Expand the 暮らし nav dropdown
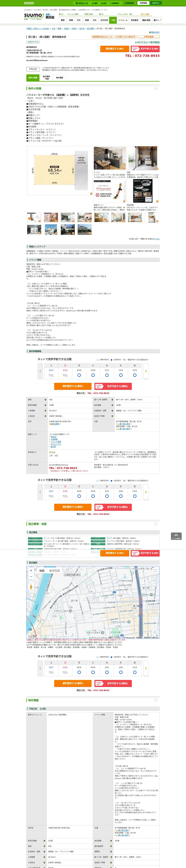 157,20
